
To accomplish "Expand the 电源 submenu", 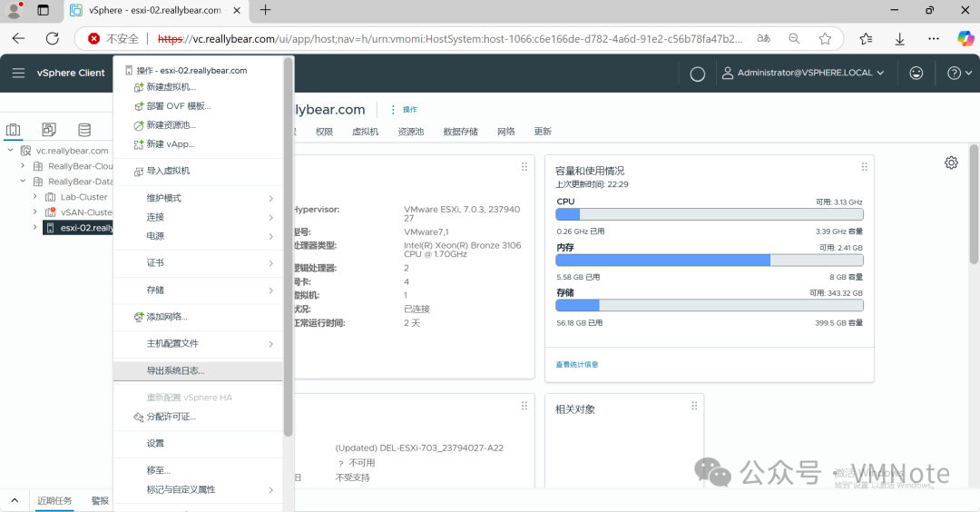I will point(198,236).
